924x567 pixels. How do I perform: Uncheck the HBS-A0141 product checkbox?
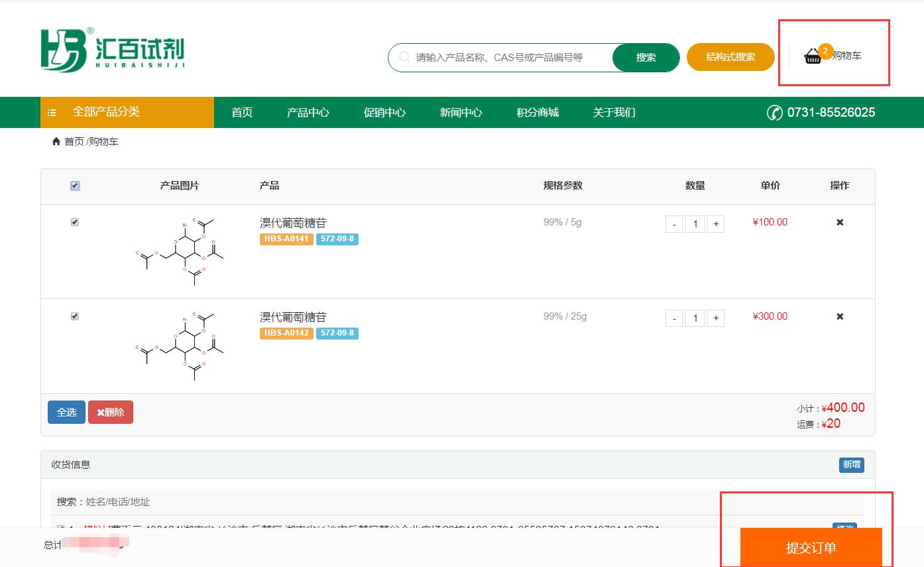75,222
